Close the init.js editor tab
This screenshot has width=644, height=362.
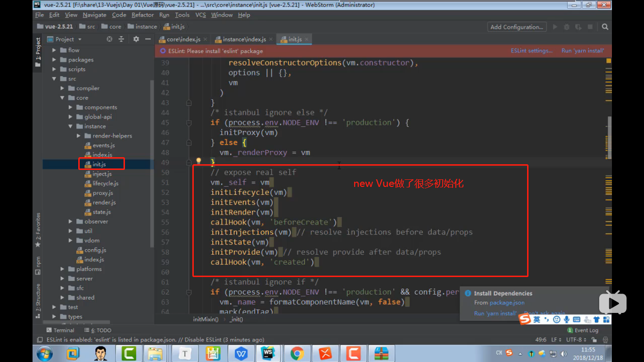tap(306, 40)
